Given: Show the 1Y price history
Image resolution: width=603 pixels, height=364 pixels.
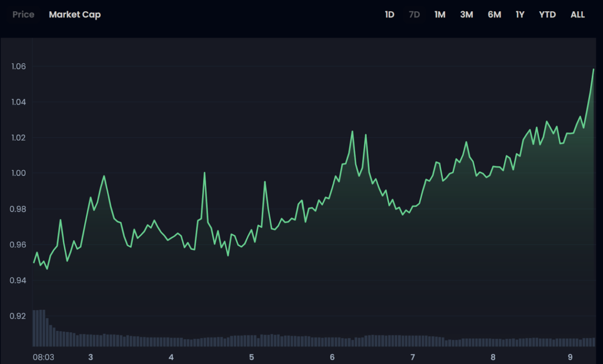Looking at the screenshot, I should click(520, 15).
